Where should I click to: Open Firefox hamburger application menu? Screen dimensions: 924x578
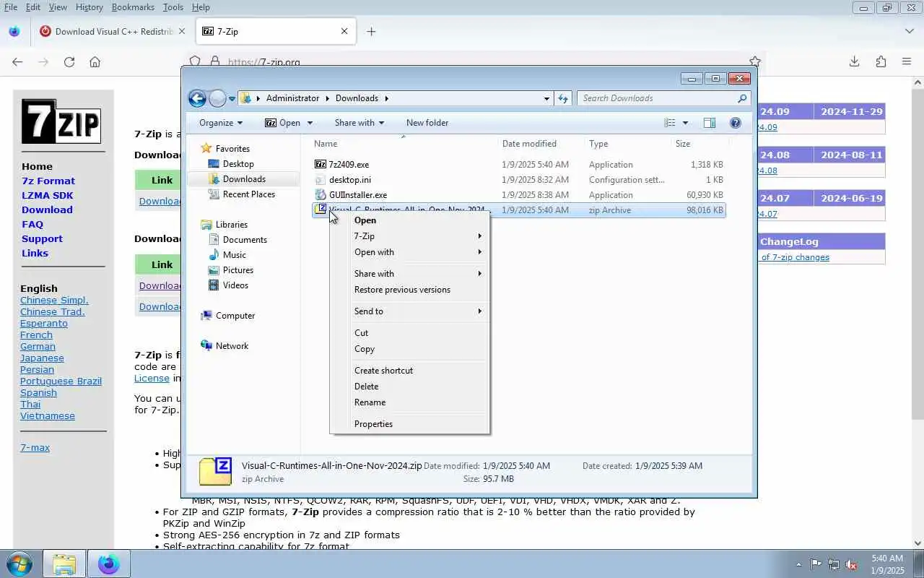coord(907,62)
